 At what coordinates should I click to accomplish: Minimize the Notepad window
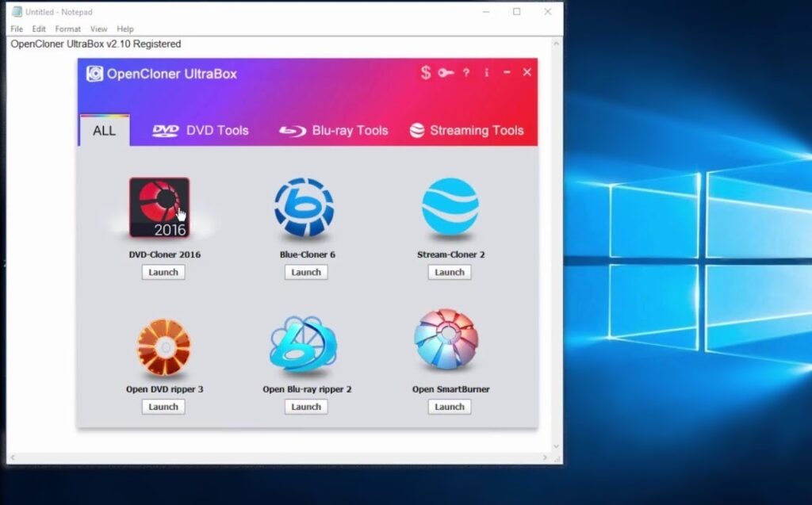click(x=486, y=11)
